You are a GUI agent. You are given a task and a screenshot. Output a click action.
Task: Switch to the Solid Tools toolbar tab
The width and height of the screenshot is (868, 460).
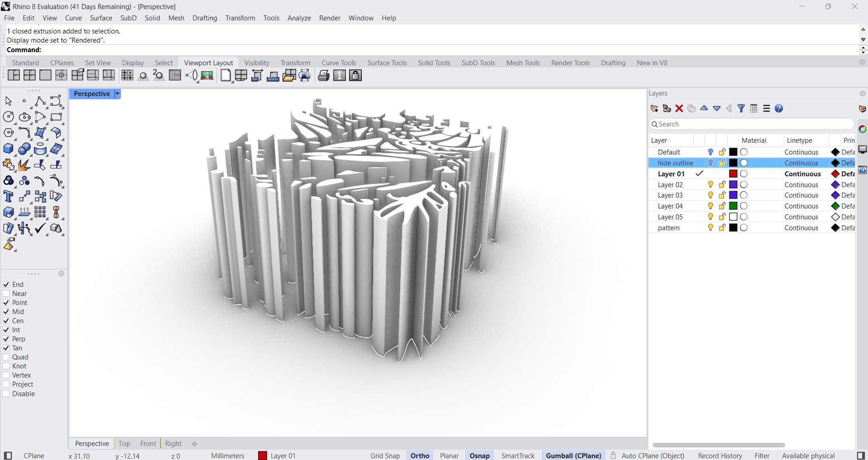click(434, 63)
